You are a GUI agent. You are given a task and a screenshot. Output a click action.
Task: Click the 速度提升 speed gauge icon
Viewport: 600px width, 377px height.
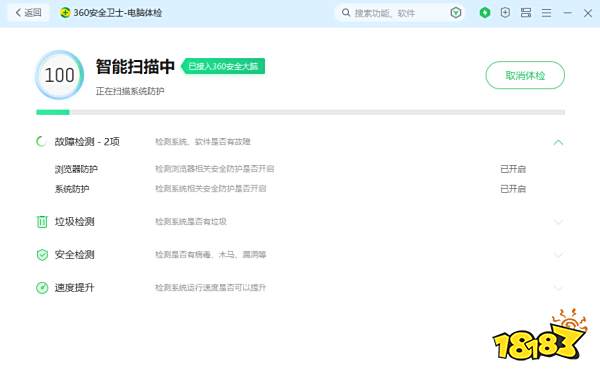point(42,288)
